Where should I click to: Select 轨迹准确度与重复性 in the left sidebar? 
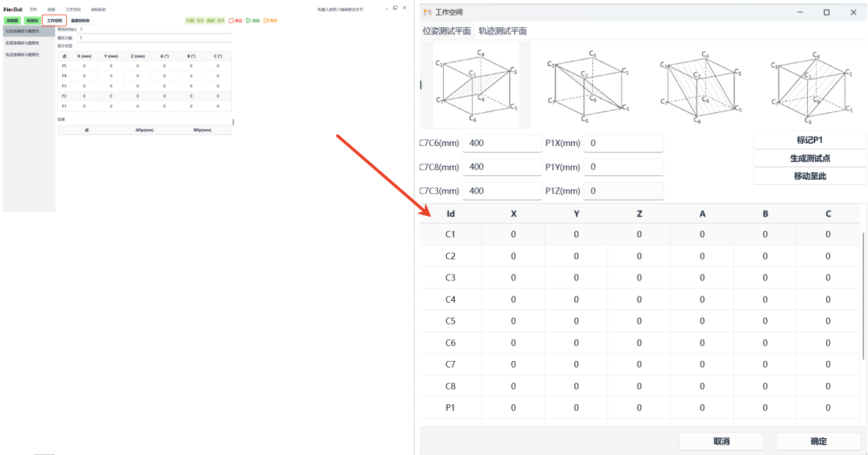click(23, 54)
